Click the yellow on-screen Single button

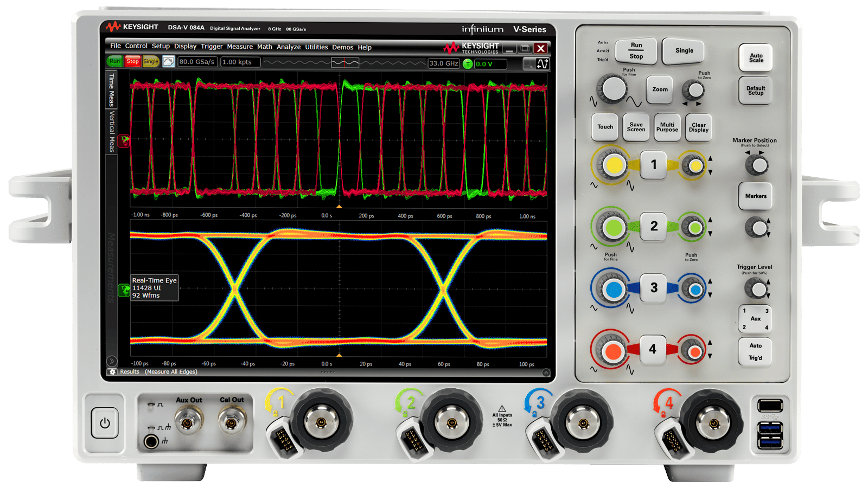click(151, 62)
